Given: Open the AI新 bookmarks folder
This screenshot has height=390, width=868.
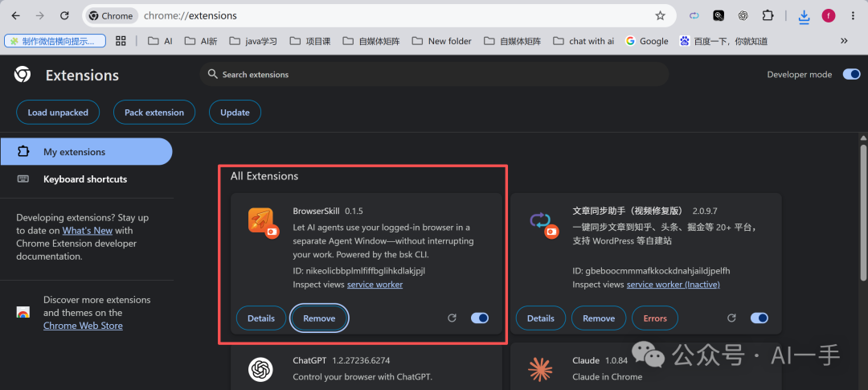Looking at the screenshot, I should (x=200, y=40).
